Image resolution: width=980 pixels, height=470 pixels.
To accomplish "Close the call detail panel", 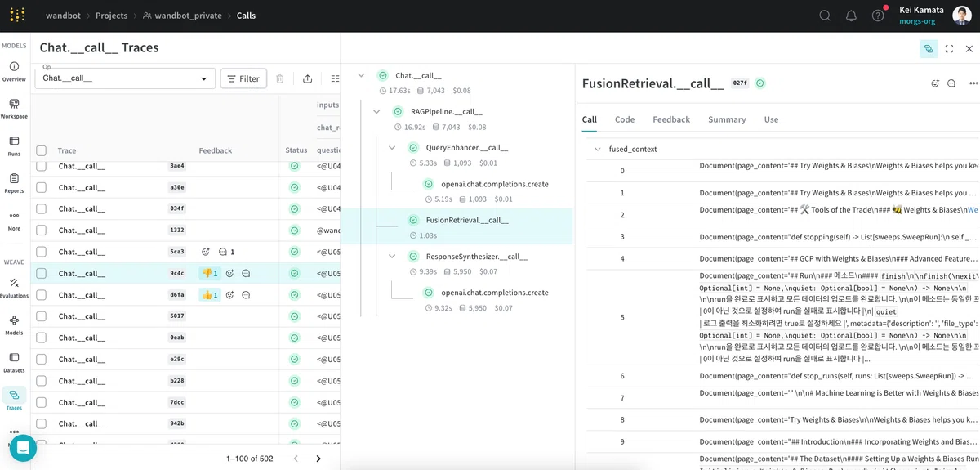I will [x=969, y=48].
